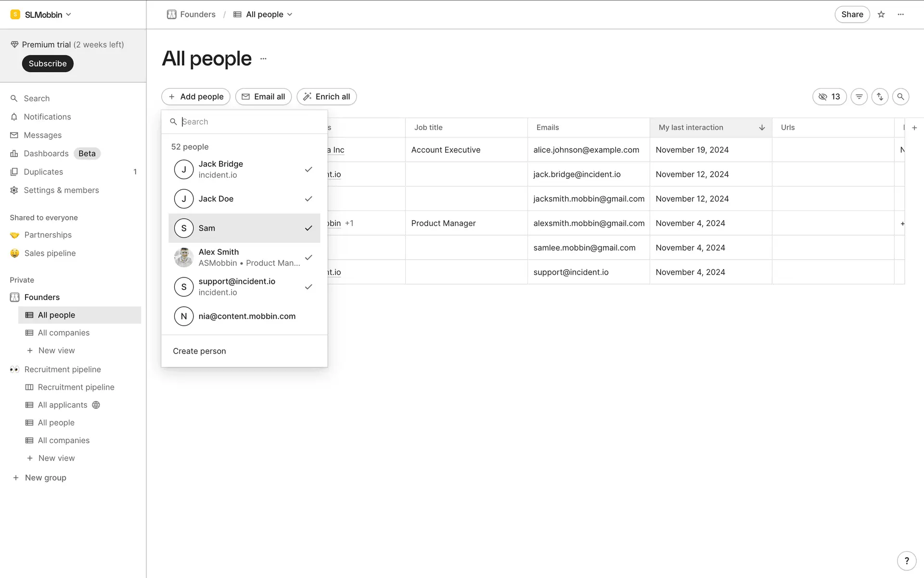Open All companies view under Founders

(64, 333)
